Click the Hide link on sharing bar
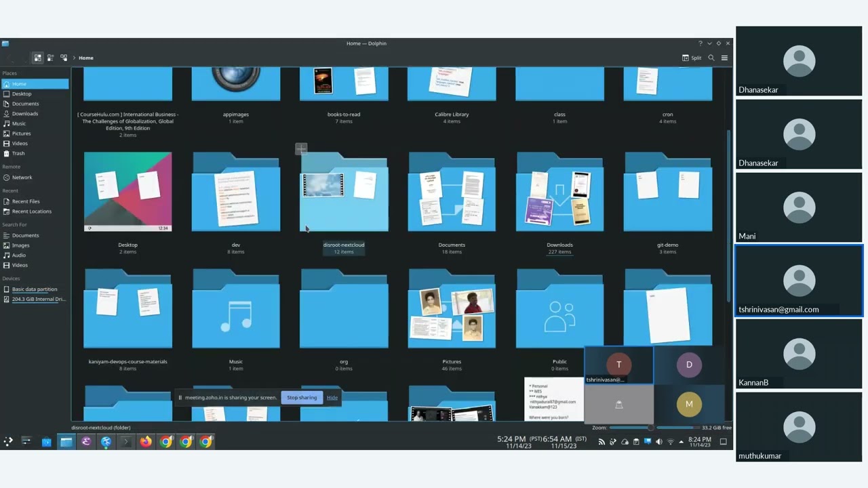This screenshot has height=488, width=868. [332, 398]
